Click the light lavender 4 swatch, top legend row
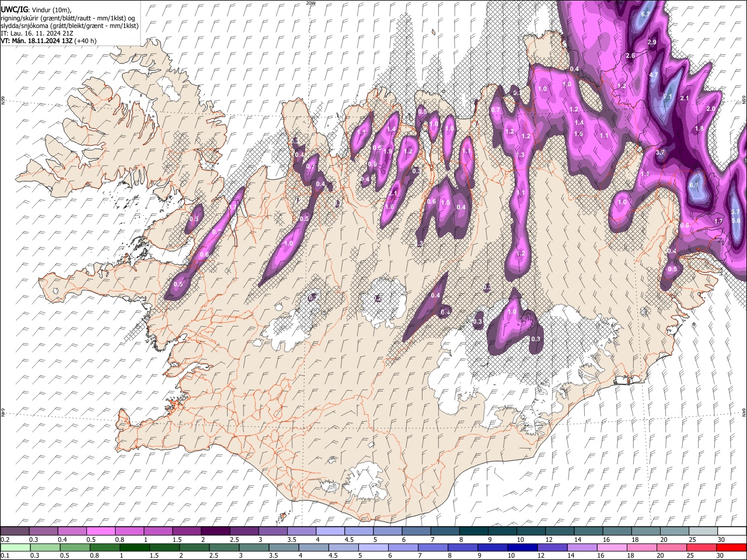This screenshot has width=747, height=560. click(x=330, y=531)
